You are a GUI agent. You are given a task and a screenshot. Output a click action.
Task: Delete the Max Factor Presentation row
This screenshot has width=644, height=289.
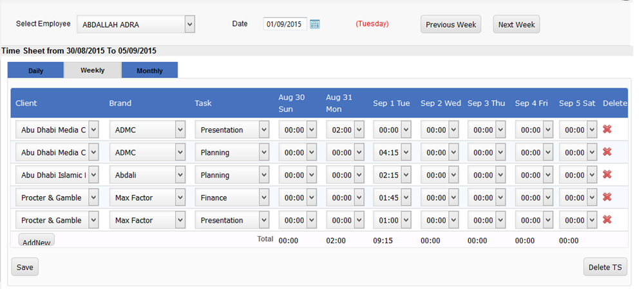tap(607, 220)
